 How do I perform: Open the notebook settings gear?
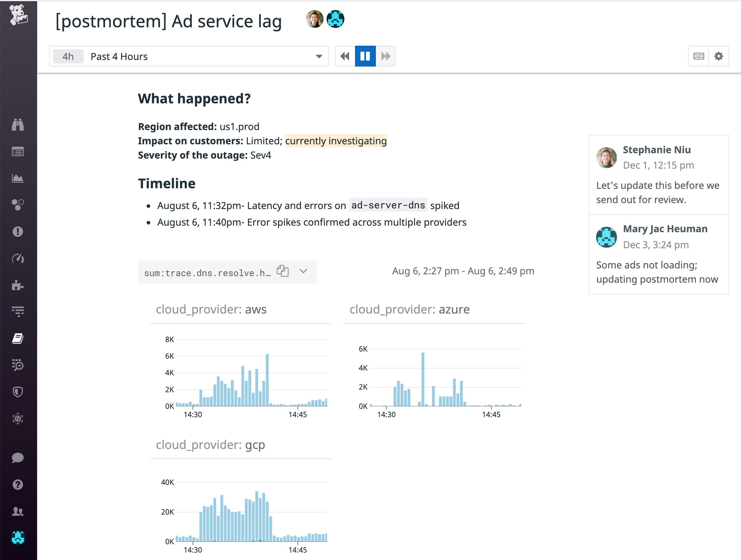(718, 56)
